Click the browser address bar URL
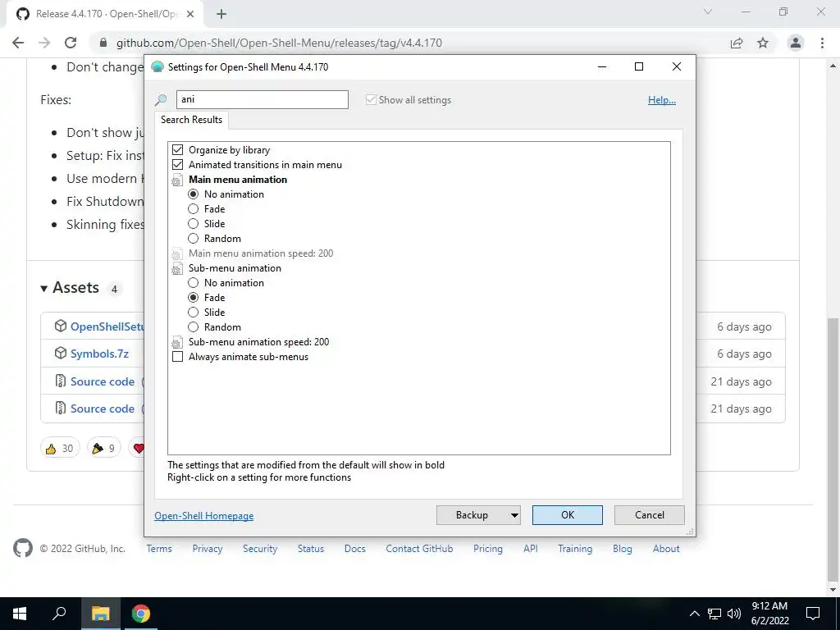840x630 pixels. (279, 43)
